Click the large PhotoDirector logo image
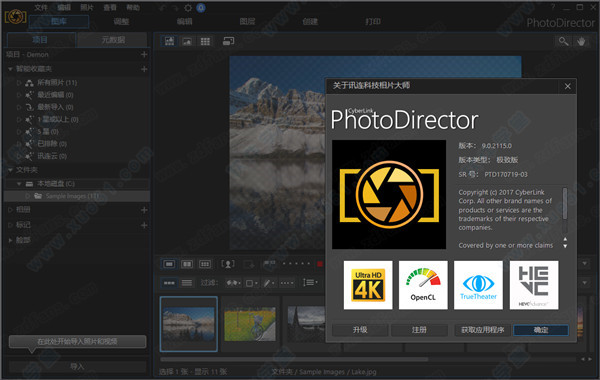 pyautogui.click(x=389, y=194)
